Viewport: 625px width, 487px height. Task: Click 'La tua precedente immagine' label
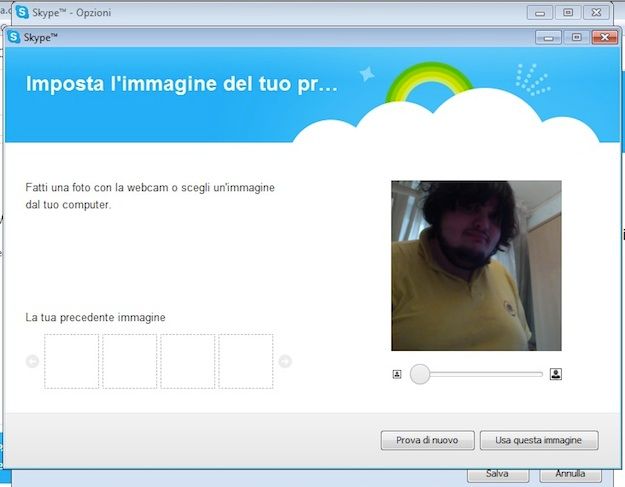click(x=95, y=318)
